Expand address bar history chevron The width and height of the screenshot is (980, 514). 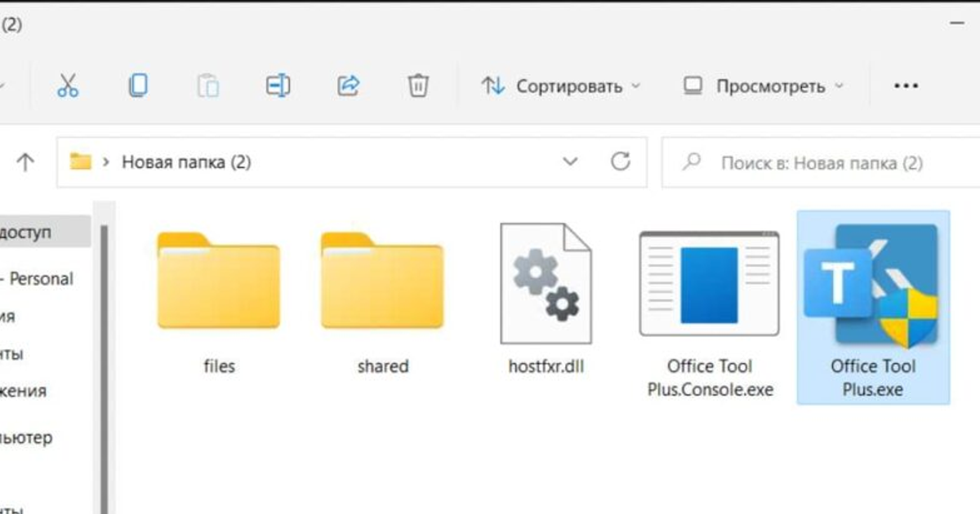point(570,162)
